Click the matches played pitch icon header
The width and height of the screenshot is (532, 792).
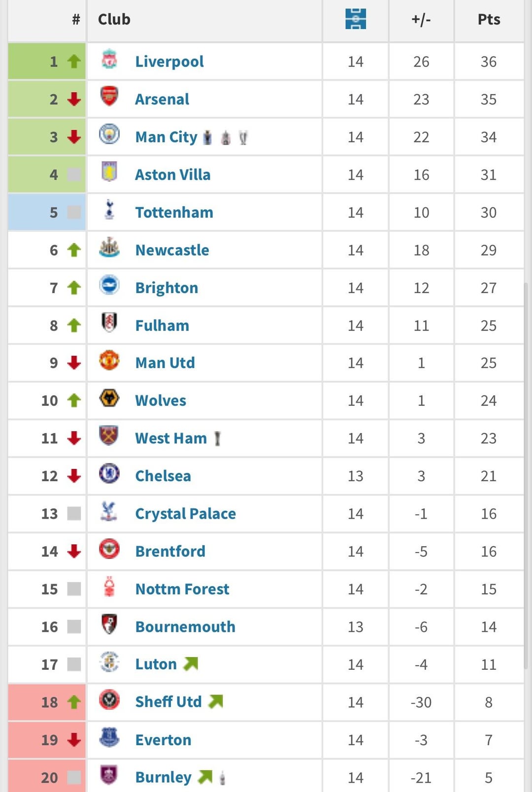coord(356,19)
